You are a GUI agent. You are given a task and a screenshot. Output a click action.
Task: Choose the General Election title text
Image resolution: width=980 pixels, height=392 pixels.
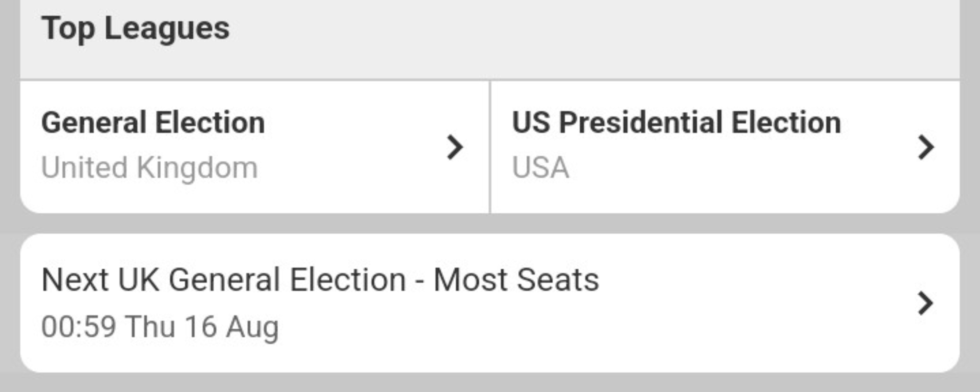(x=153, y=123)
